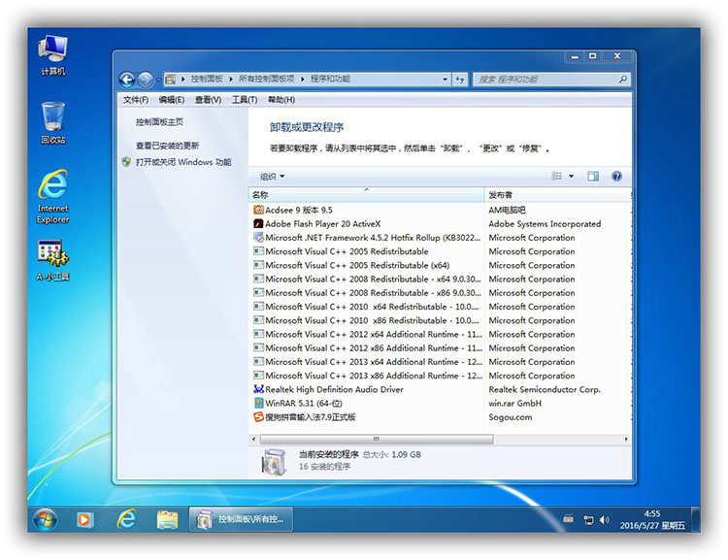Expand the breadcrumb root arrow
Screen dimensions: 728x560
[182, 80]
